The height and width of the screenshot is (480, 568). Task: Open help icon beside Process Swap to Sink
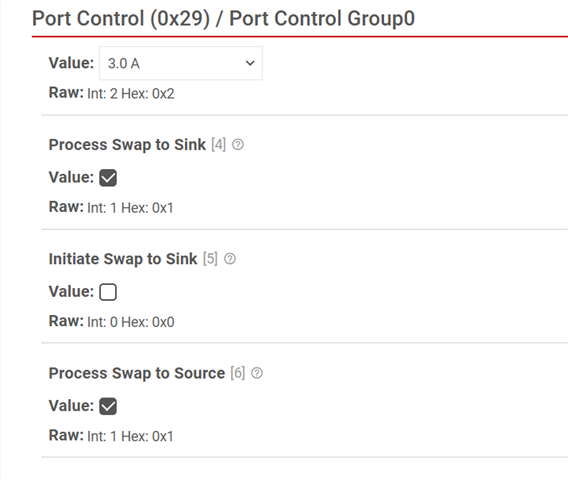point(238,145)
